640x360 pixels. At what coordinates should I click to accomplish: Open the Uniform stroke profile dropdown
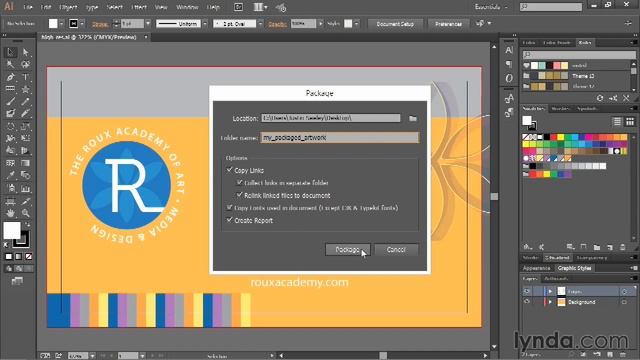click(x=205, y=24)
